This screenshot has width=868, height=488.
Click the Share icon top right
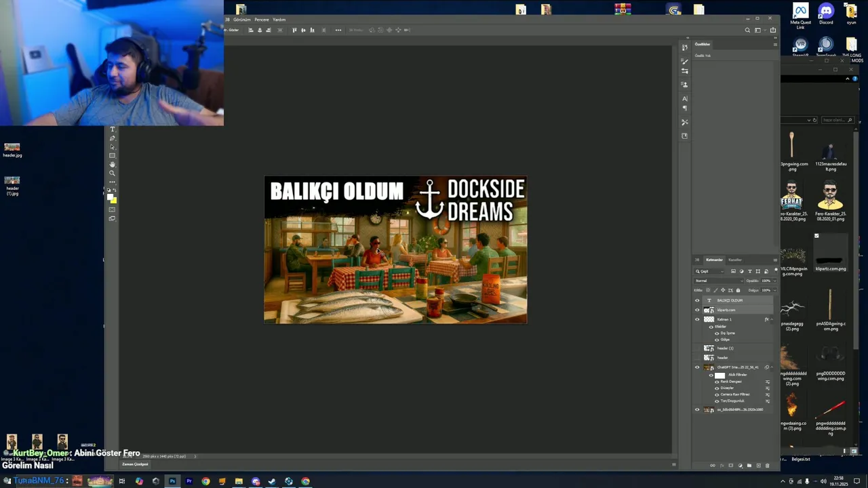[x=773, y=30]
